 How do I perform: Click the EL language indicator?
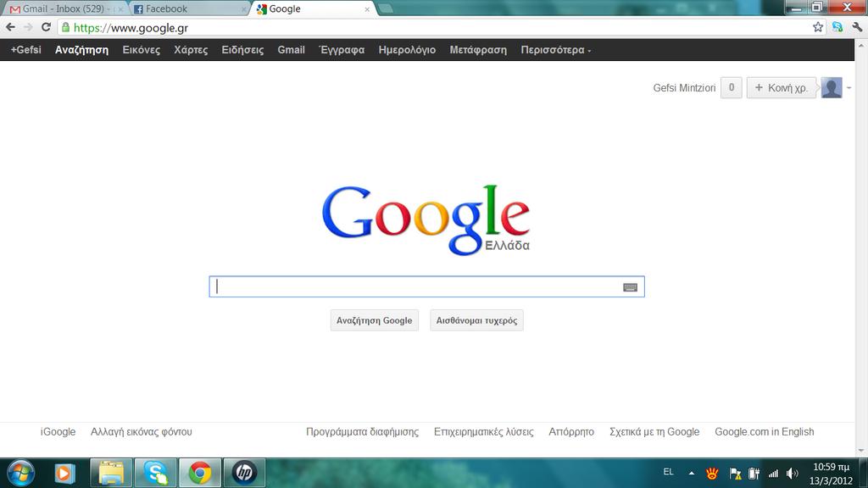point(668,472)
